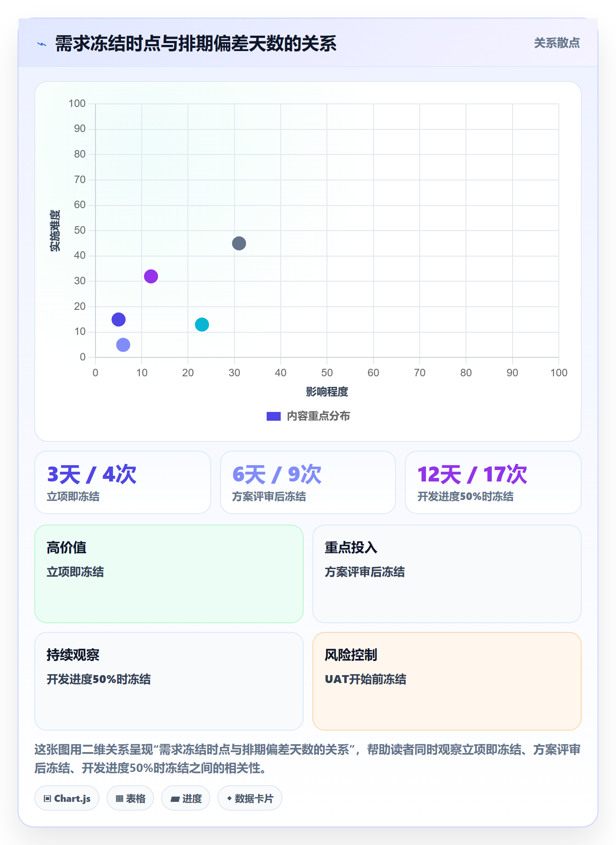Click the 进度 tag chip

186,798
